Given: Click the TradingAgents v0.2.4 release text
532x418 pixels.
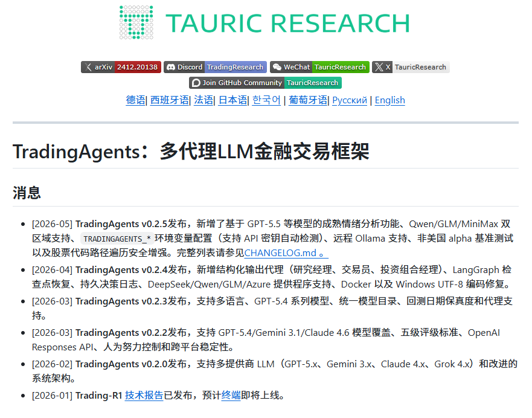Looking at the screenshot, I should 121,270.
